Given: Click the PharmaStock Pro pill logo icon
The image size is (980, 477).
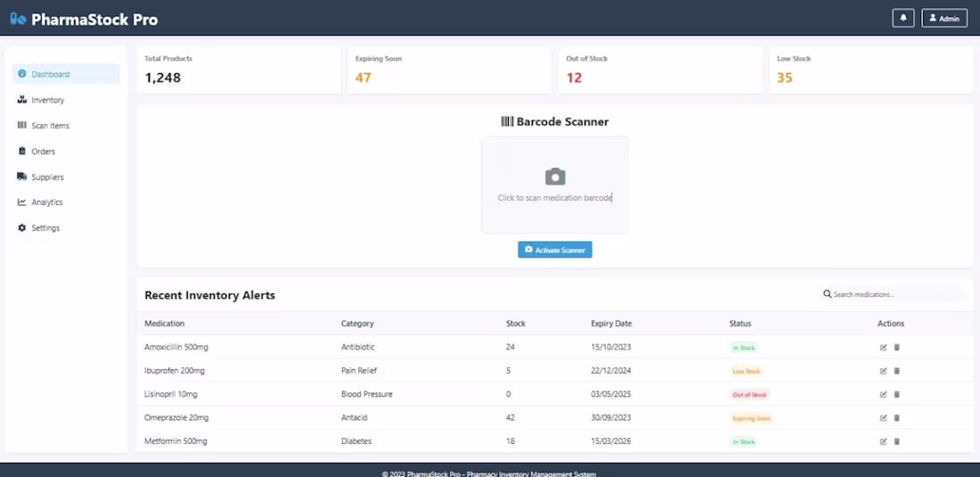Looking at the screenshot, I should 18,20.
